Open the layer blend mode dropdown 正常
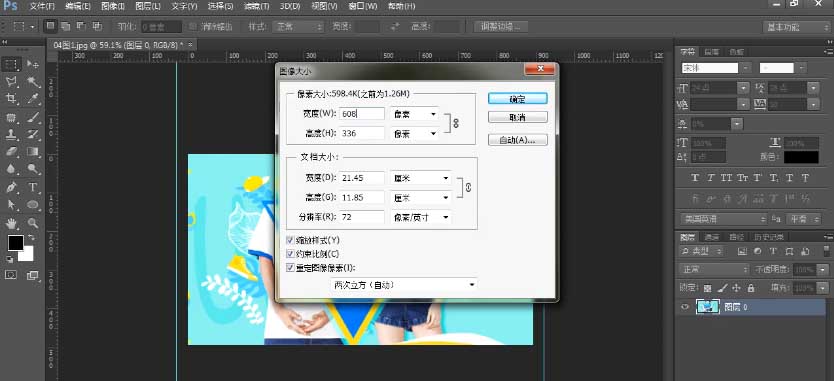834x381 pixels. tap(714, 269)
